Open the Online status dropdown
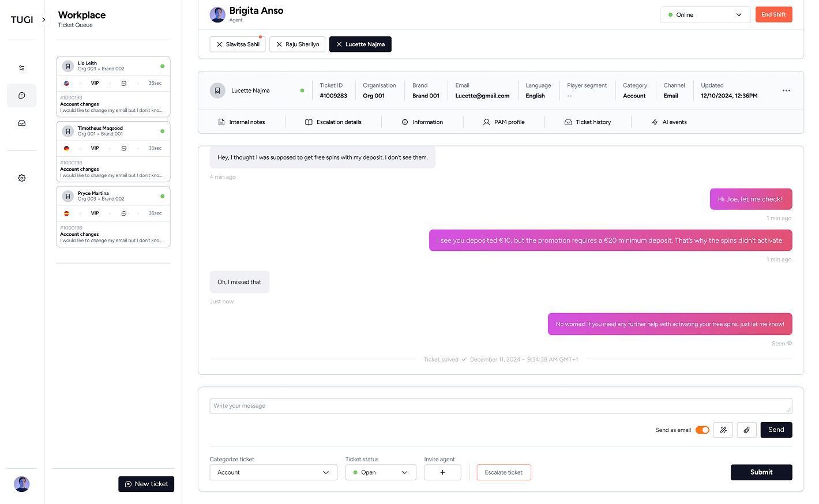This screenshot has width=819, height=504. tap(705, 15)
